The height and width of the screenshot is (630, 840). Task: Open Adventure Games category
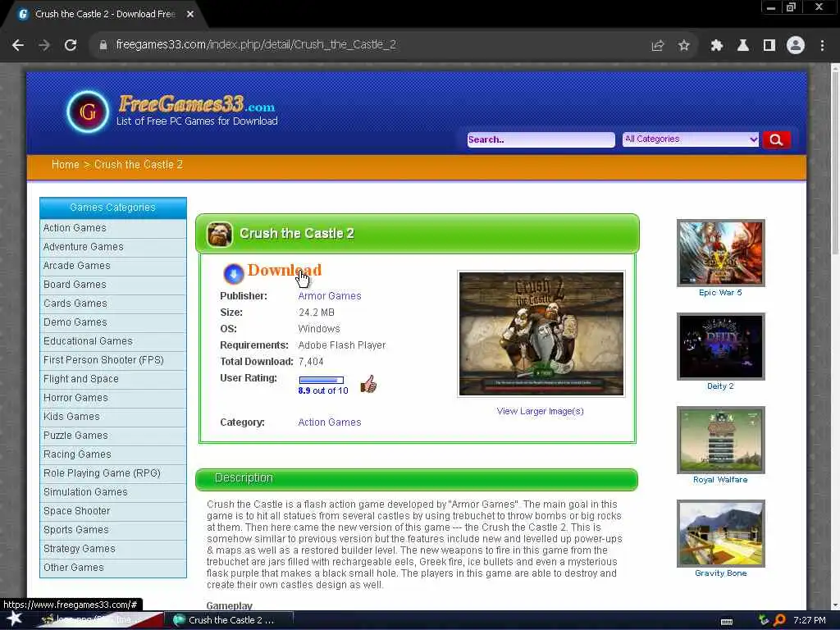click(x=113, y=247)
